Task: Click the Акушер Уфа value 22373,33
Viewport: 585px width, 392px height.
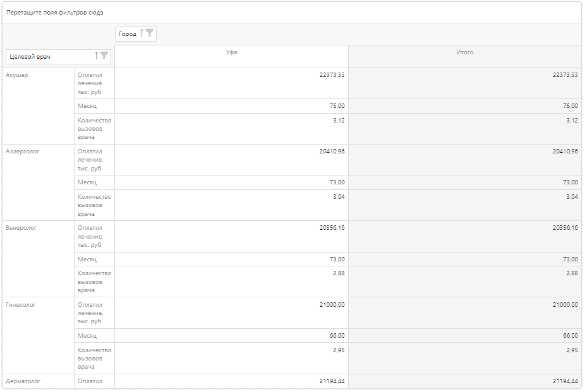Action: tap(332, 75)
